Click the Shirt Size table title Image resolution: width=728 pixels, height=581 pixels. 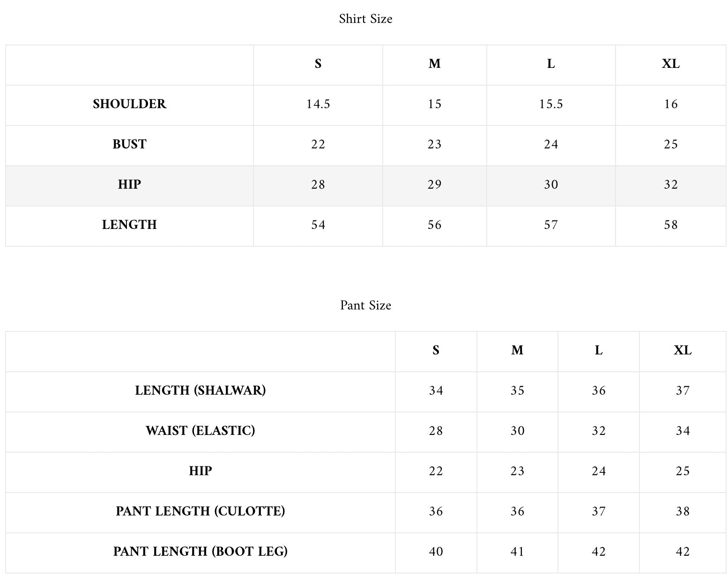(365, 19)
